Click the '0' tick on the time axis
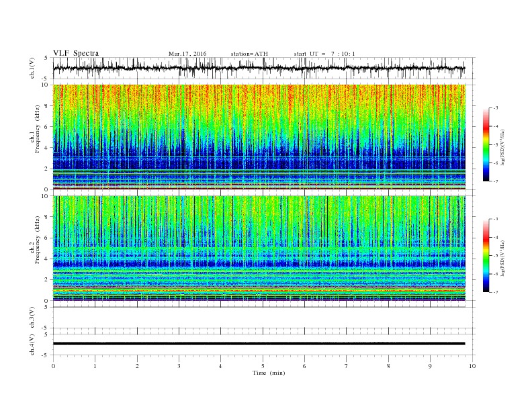532x411 pixels. click(x=53, y=366)
